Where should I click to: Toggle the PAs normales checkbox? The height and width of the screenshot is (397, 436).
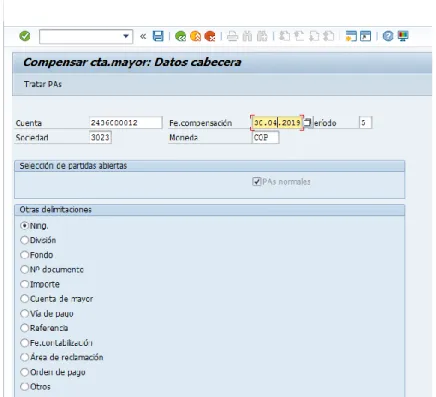(256, 182)
